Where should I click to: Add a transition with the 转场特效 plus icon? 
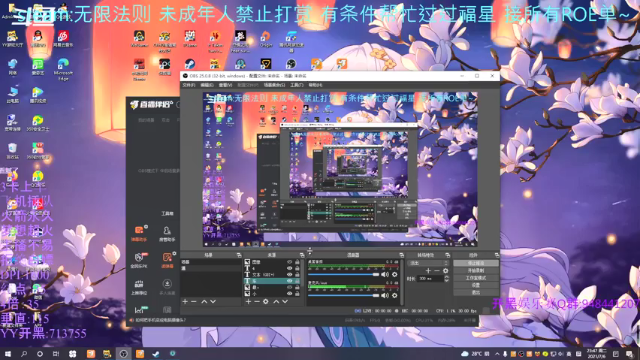click(428, 271)
